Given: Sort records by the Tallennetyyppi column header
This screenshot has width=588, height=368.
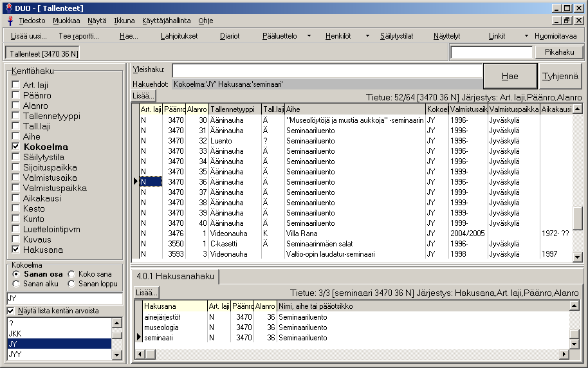Looking at the screenshot, I should pos(235,109).
